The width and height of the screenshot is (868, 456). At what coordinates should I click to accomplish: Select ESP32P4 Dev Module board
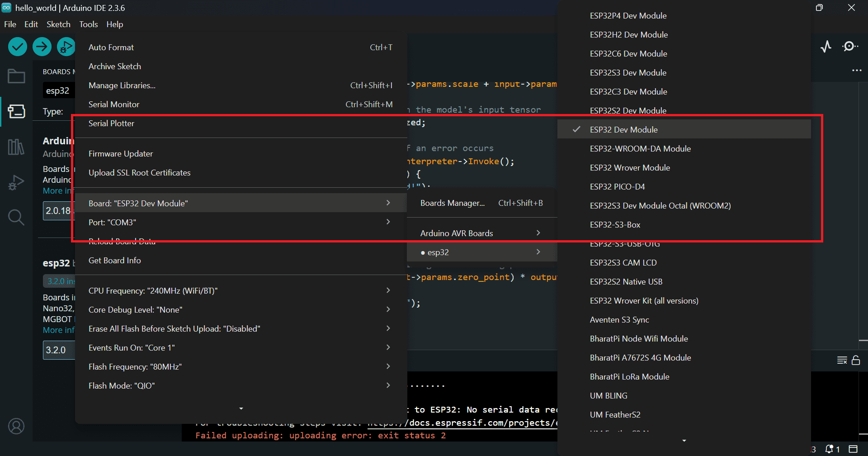click(x=684, y=15)
